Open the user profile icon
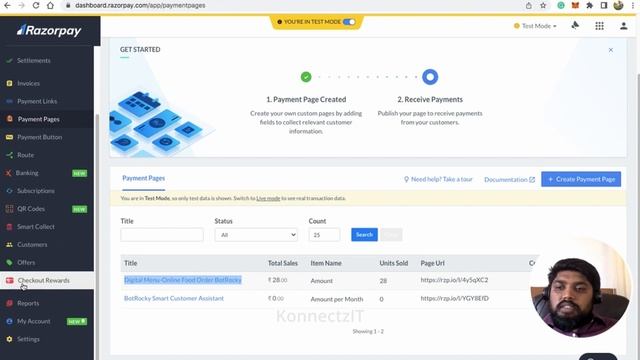The height and width of the screenshot is (360, 640). (x=623, y=26)
